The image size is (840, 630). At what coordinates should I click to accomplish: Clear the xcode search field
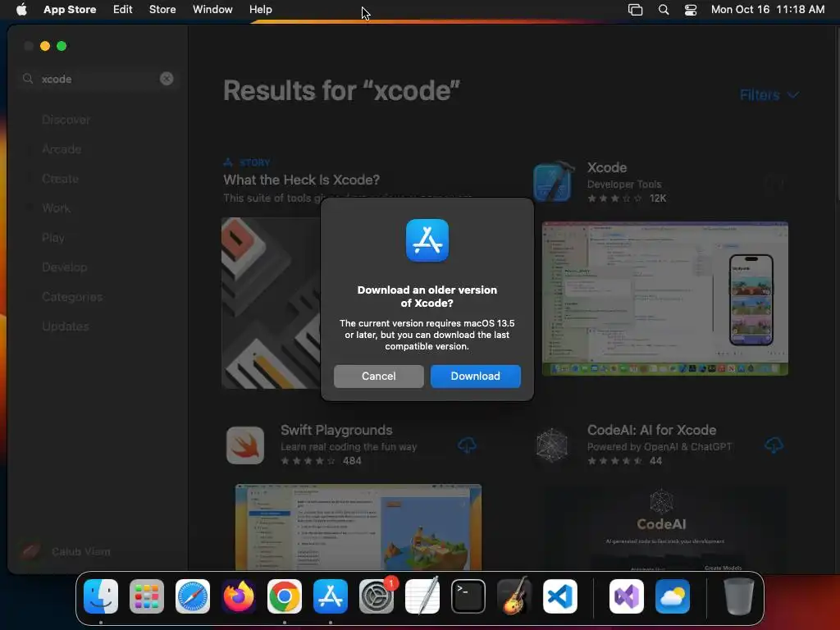[x=167, y=79]
